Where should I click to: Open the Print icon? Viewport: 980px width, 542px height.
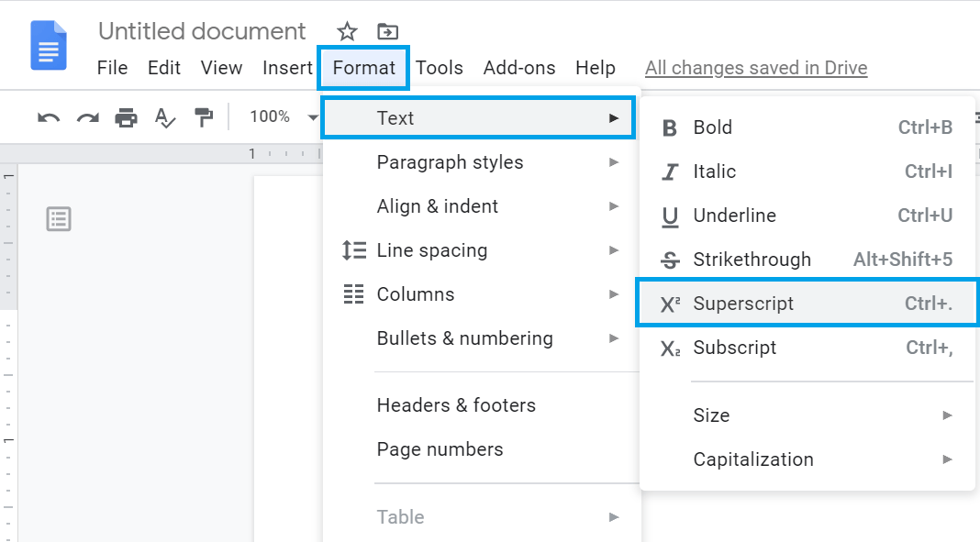pos(126,117)
